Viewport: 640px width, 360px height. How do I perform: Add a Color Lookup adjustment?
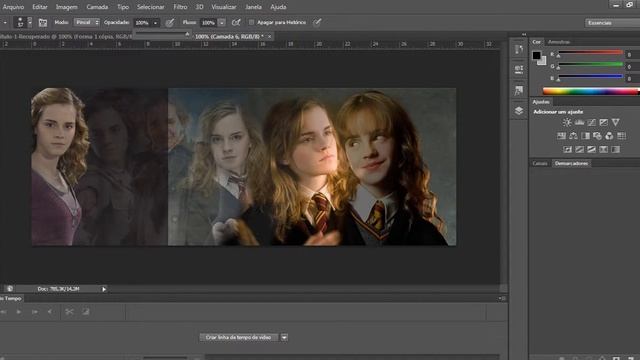pos(621,136)
